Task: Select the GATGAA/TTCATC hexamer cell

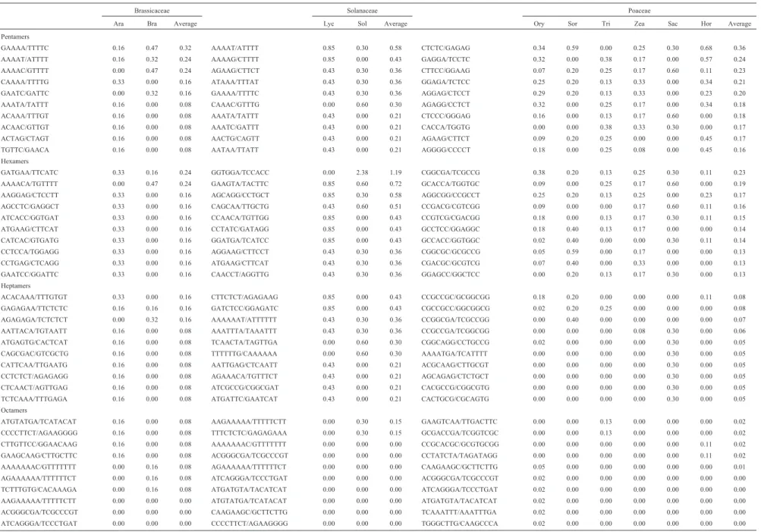Action: pyautogui.click(x=29, y=172)
